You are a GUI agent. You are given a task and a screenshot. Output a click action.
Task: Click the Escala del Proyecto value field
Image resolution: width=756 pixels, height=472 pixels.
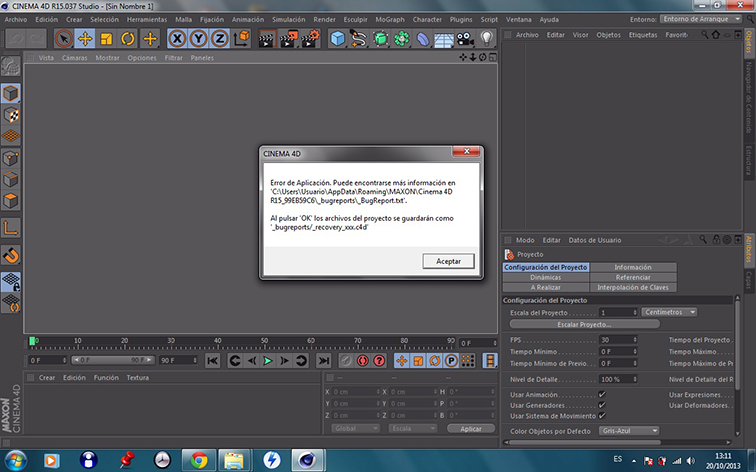619,312
